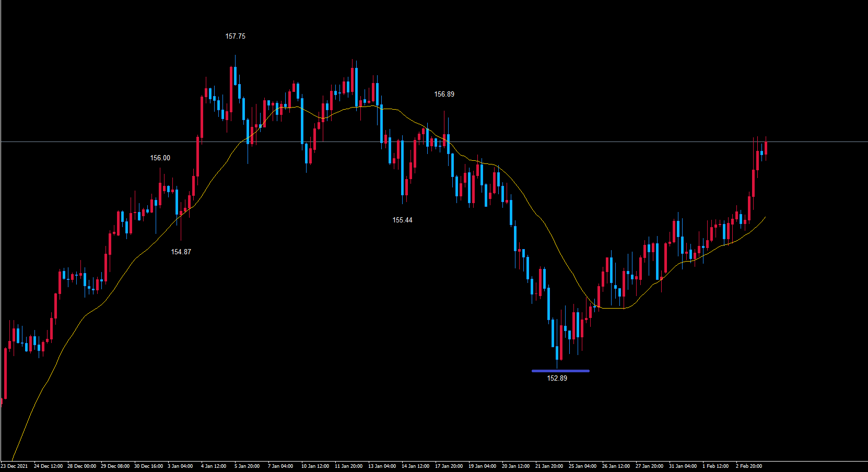Click the 23 Dec 2021 date label
Screen dimensions: 868x472
tap(14, 466)
